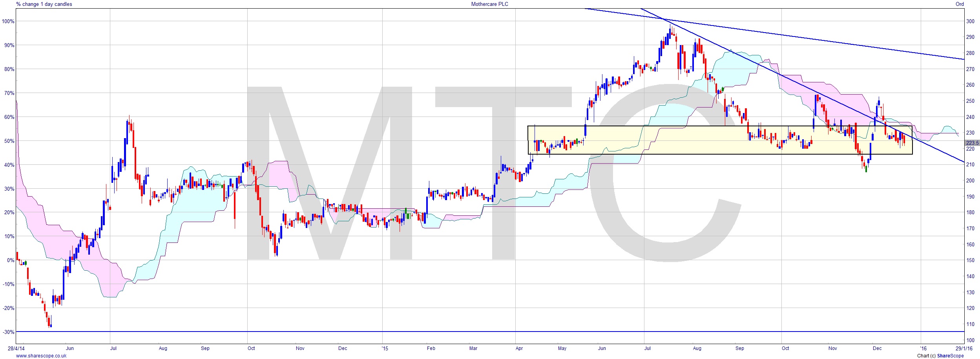Click the "Chart (c) ShareScope" credit text
This screenshot has height=359, width=980.
tap(940, 356)
